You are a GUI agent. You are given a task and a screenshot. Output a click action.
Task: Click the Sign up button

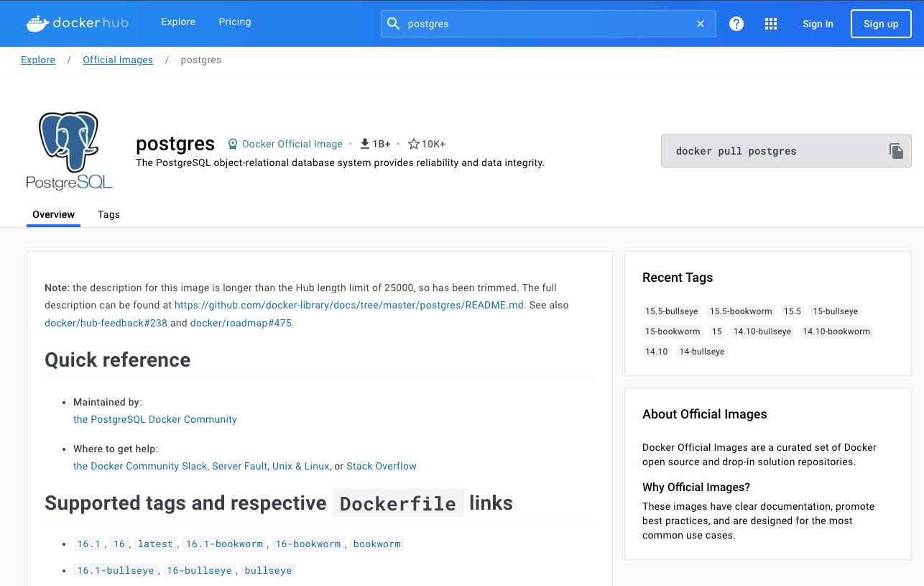point(881,24)
